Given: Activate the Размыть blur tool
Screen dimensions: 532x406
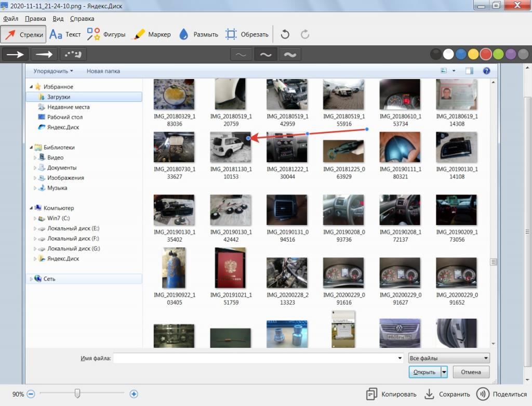Looking at the screenshot, I should pyautogui.click(x=198, y=34).
